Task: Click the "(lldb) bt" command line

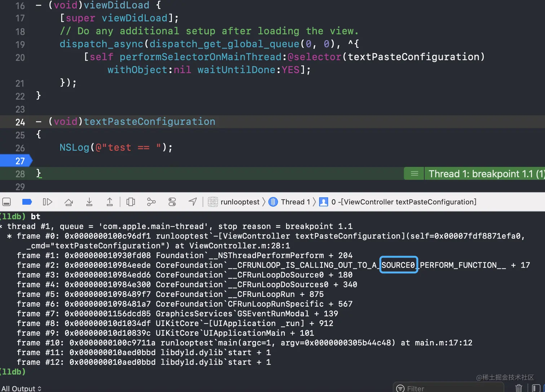Action: [x=20, y=217]
